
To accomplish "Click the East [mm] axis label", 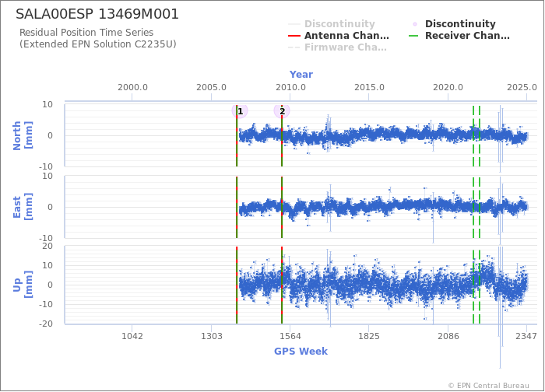I will tap(23, 207).
